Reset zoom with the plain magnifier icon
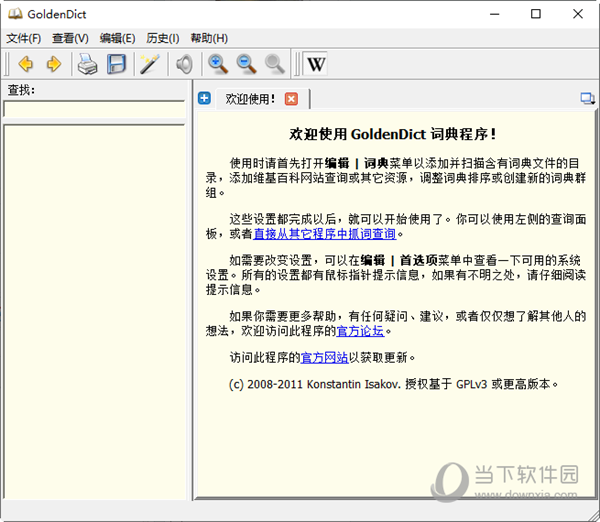 (275, 64)
